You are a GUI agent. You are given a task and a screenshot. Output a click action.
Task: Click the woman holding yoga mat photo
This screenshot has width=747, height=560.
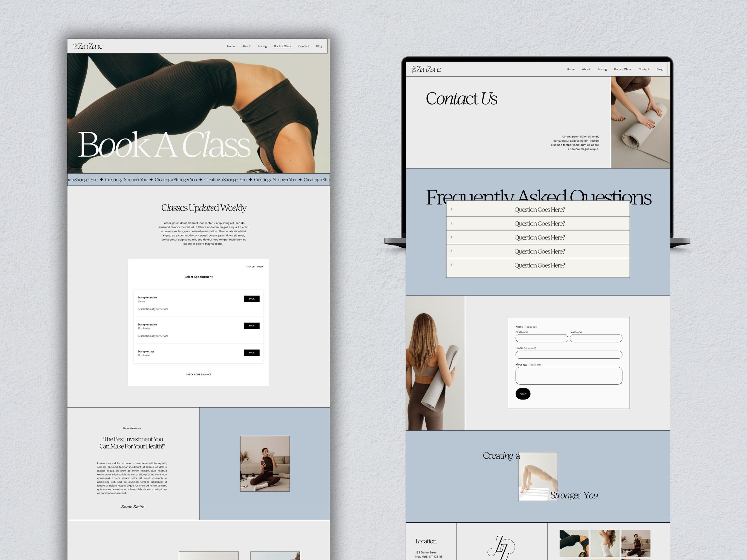pos(435,363)
